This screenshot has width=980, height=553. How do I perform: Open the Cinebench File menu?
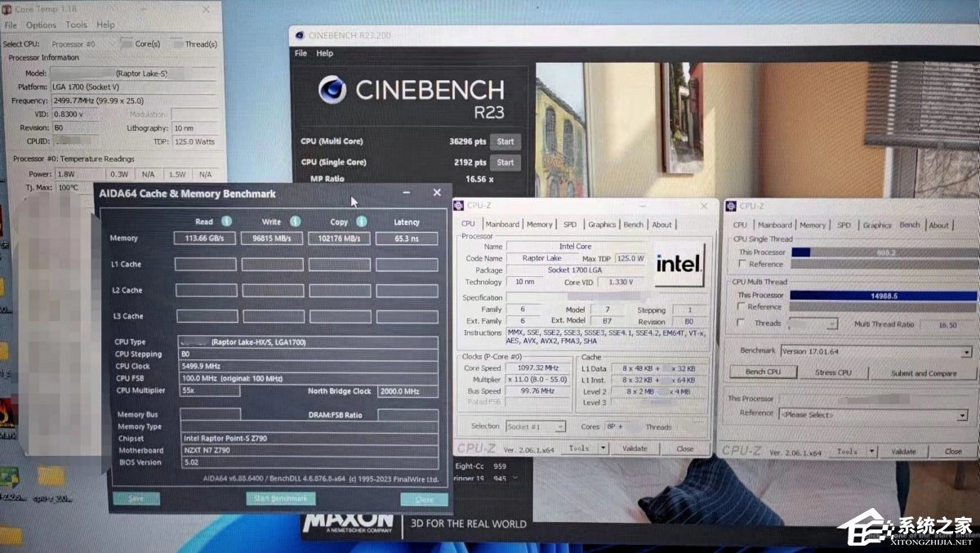(301, 53)
